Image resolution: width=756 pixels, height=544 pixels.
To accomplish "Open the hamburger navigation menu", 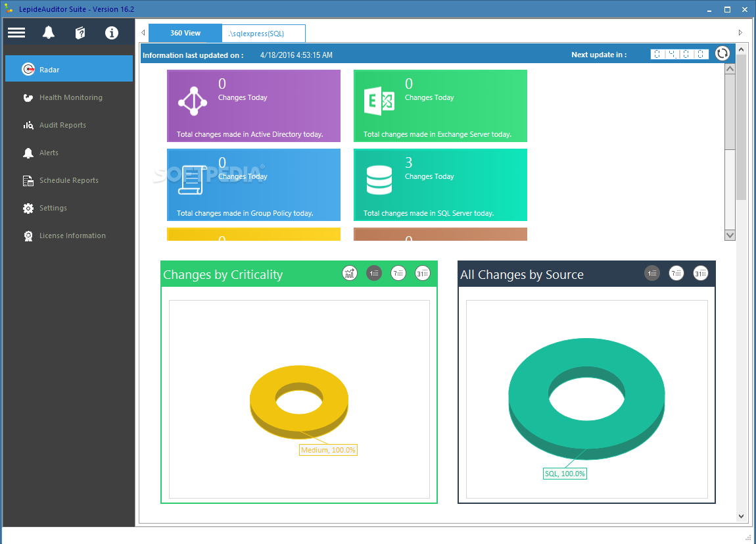I will tap(16, 32).
